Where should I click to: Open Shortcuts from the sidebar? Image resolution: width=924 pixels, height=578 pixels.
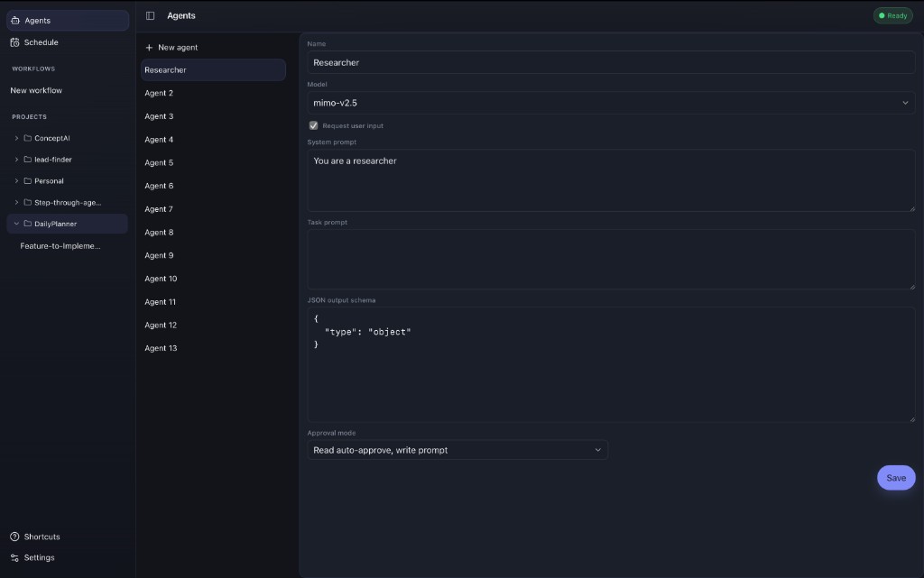pyautogui.click(x=35, y=537)
